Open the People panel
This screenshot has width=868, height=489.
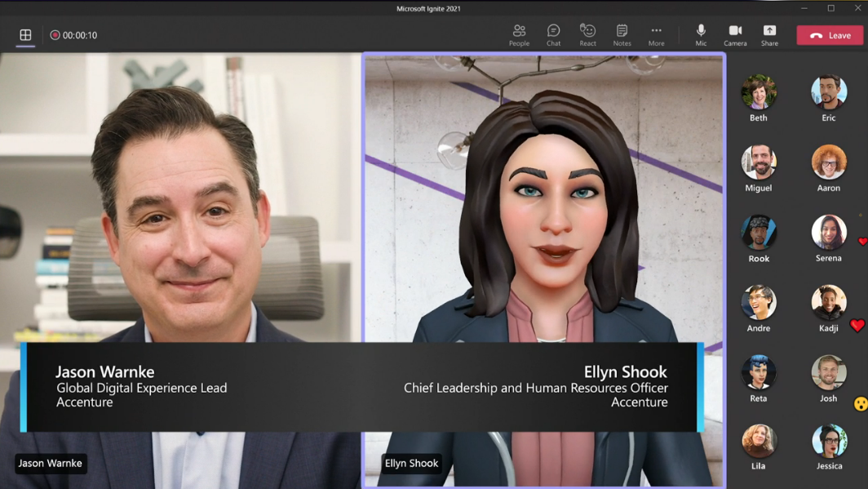tap(519, 34)
